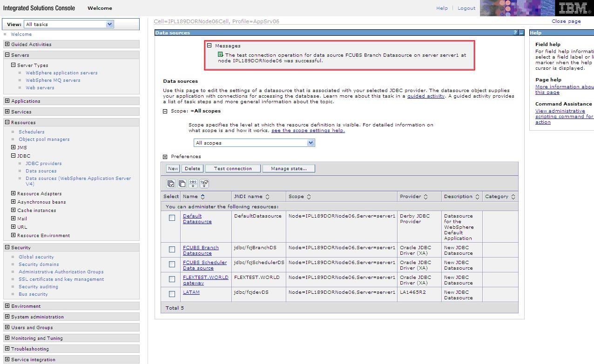This screenshot has height=364, width=594.
Task: Open the LATAM data source link
Action: pyautogui.click(x=191, y=292)
